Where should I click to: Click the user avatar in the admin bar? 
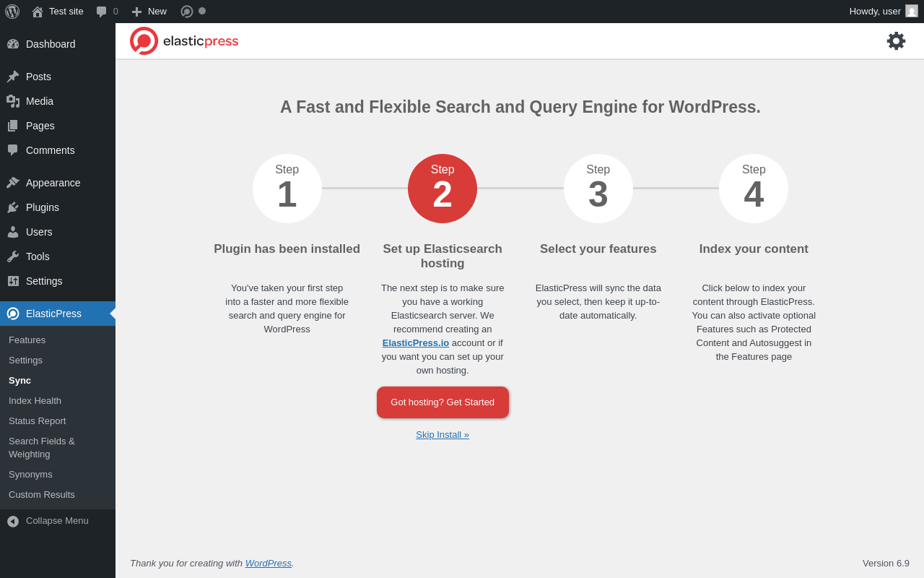[x=912, y=12]
